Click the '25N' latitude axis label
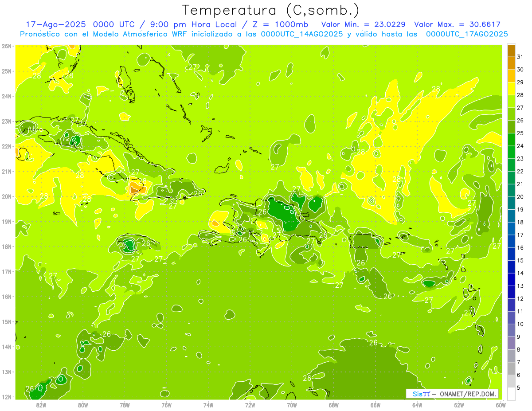 tap(7, 71)
